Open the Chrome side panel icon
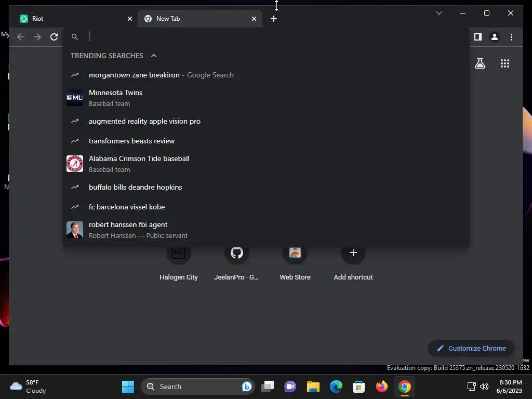532x399 pixels. (478, 37)
